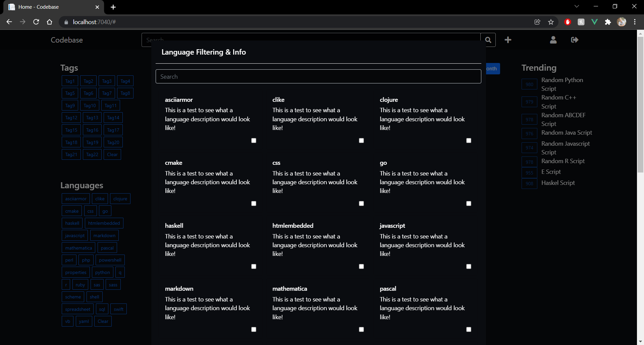The width and height of the screenshot is (644, 345).
Task: Check the asciiarmor language checkbox
Action: tap(254, 141)
